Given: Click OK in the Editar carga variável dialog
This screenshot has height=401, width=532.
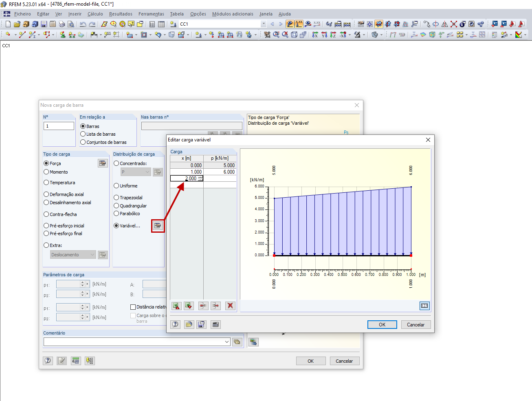Looking at the screenshot, I should click(382, 324).
